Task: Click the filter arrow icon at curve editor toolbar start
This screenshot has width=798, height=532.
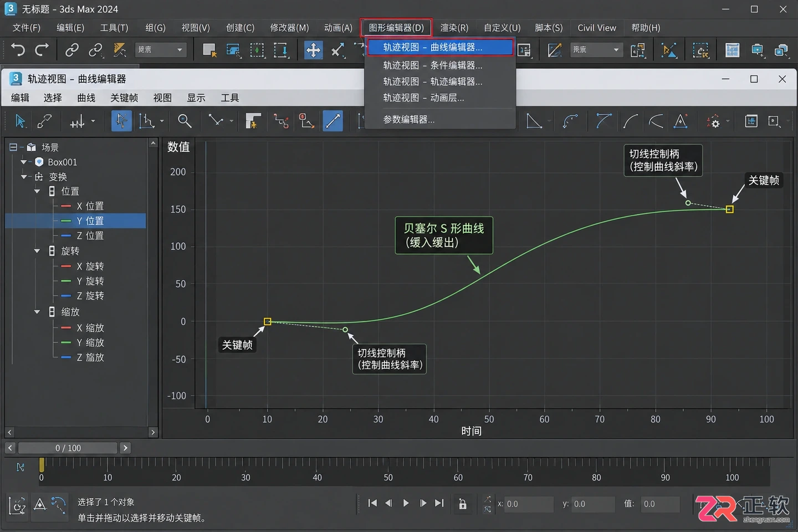Action: [x=20, y=121]
